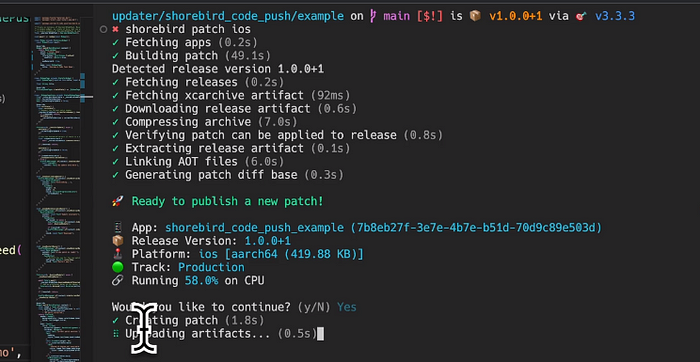Click the 'Fetching releases (0.2s)' line
The width and height of the screenshot is (700, 362).
(x=198, y=82)
